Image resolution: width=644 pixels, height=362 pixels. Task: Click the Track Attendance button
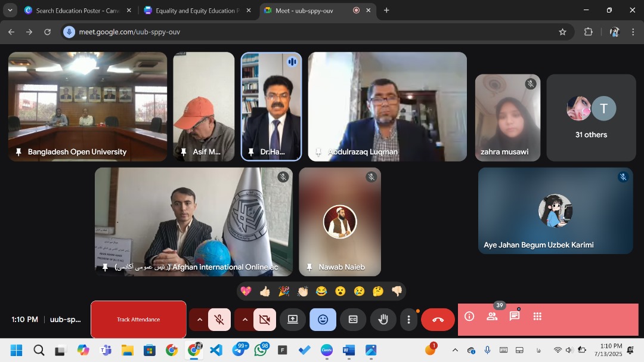point(138,320)
